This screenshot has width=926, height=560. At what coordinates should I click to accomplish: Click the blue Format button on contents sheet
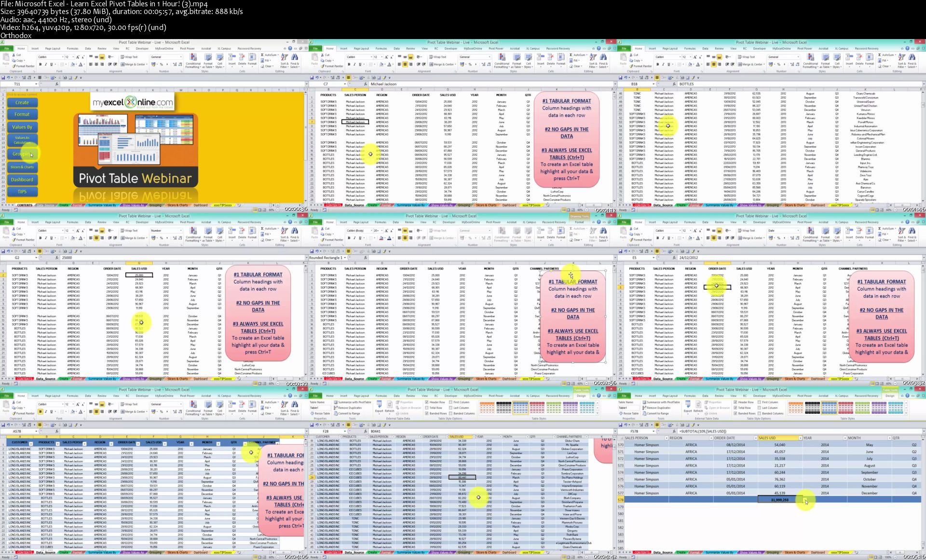point(22,114)
